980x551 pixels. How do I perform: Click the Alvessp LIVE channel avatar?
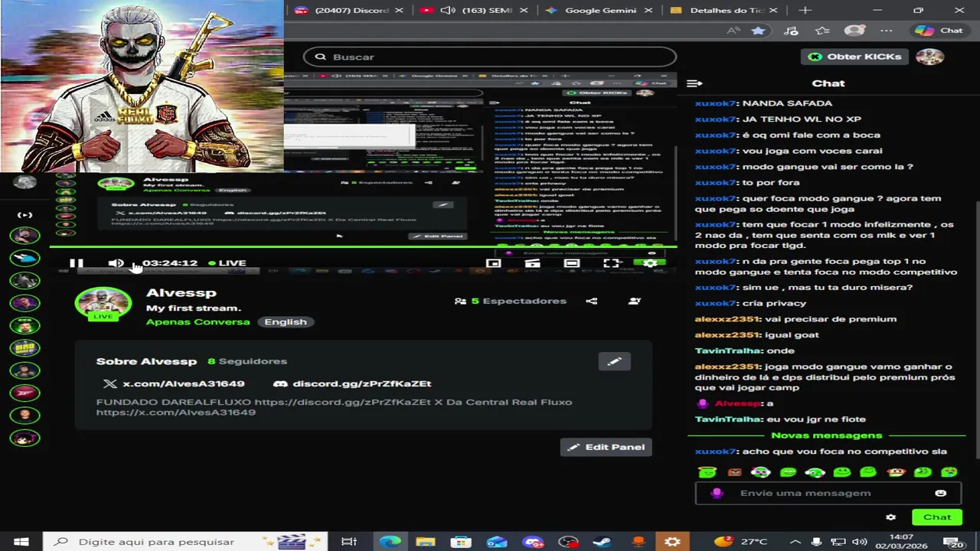click(x=103, y=304)
